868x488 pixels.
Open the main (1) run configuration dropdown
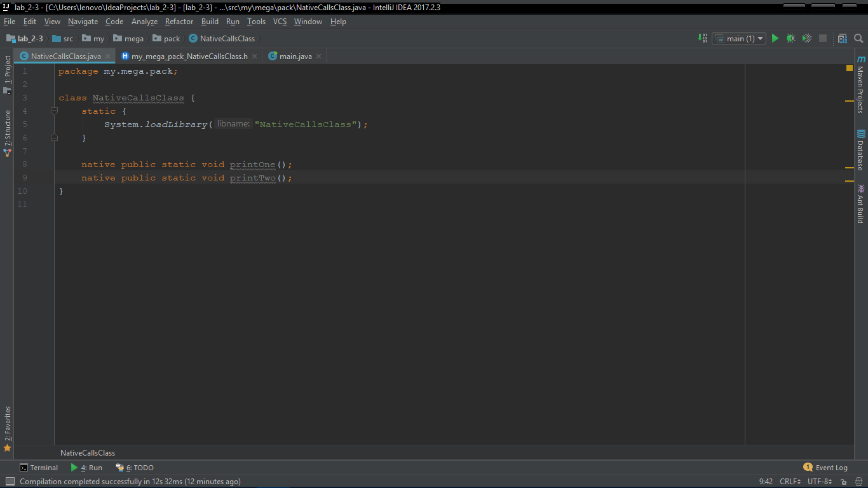[739, 38]
